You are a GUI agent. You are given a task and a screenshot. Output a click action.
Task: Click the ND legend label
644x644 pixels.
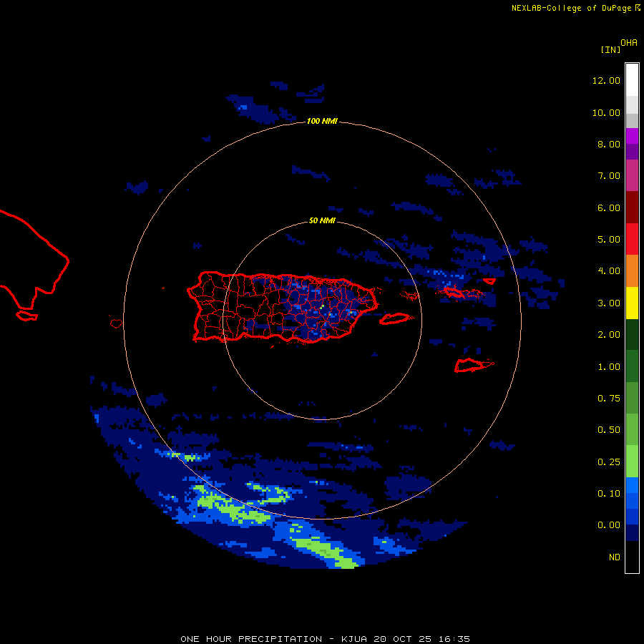click(x=615, y=557)
